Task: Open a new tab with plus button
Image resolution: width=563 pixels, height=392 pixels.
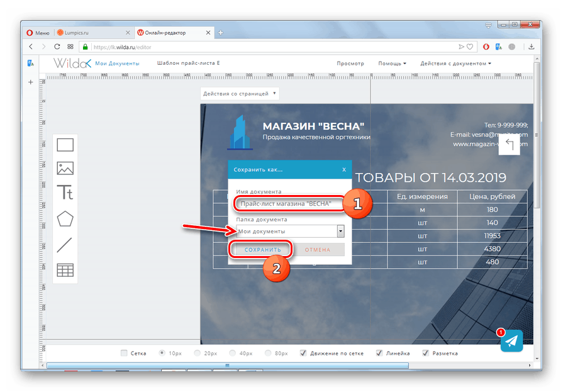Action: 220,33
